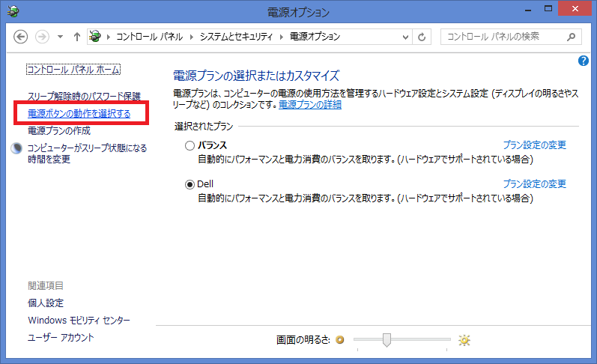This screenshot has width=597, height=364.
Task: Select the バランス power plan radio button
Action: pos(190,145)
